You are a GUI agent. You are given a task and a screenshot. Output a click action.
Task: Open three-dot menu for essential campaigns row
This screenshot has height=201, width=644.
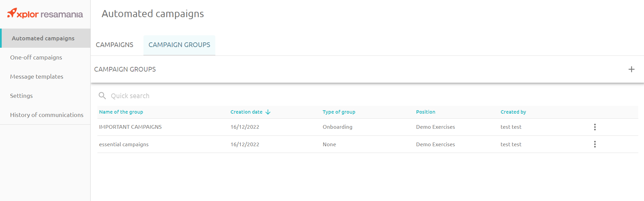coord(595,144)
